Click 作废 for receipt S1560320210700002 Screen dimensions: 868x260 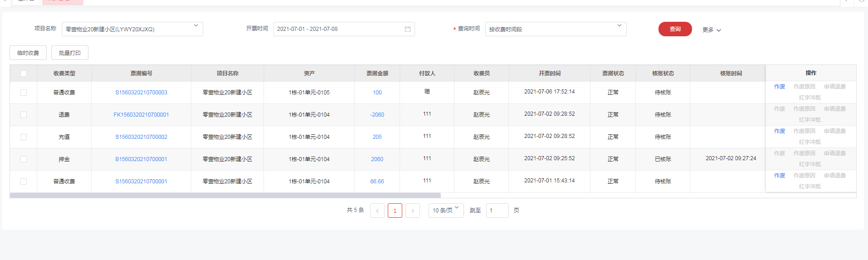(780, 131)
